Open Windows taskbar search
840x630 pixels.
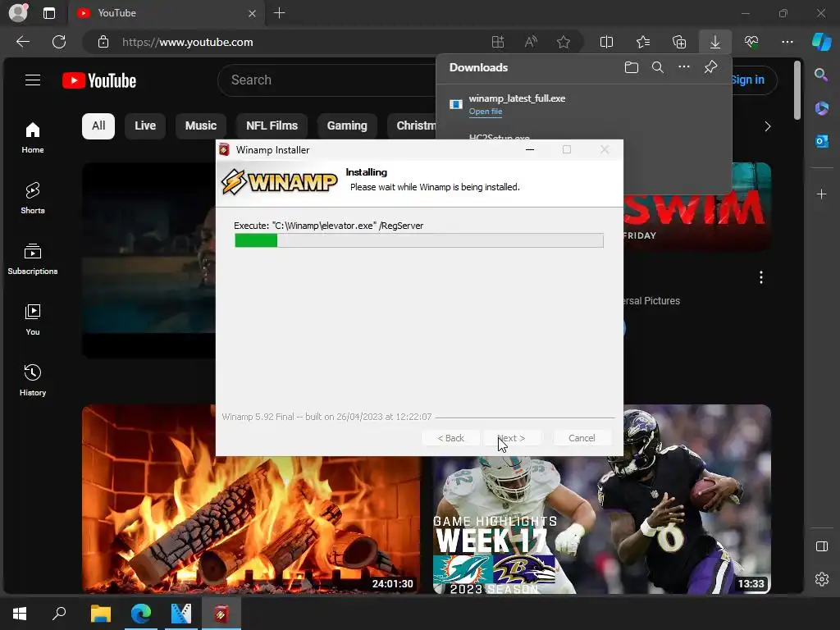click(x=59, y=614)
